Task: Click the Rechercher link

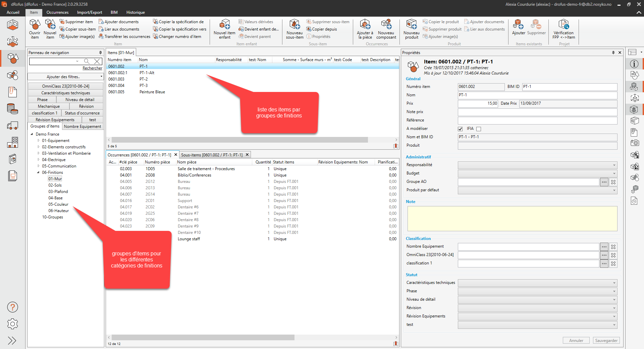Action: click(x=92, y=68)
